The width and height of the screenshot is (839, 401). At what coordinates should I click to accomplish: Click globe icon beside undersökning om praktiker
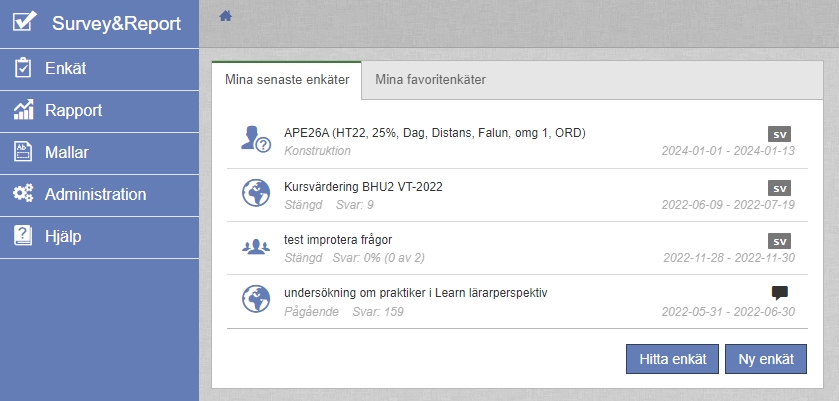256,299
